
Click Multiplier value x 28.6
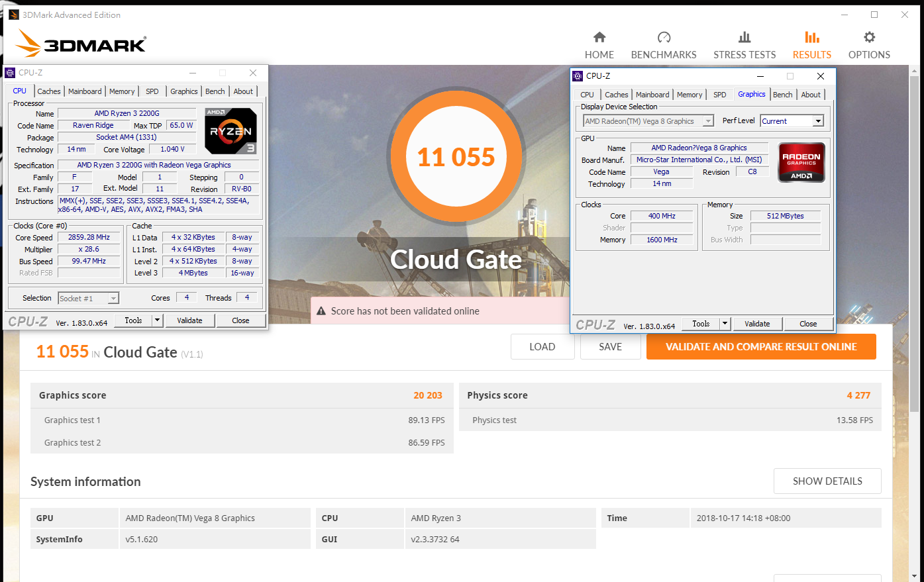pyautogui.click(x=89, y=249)
